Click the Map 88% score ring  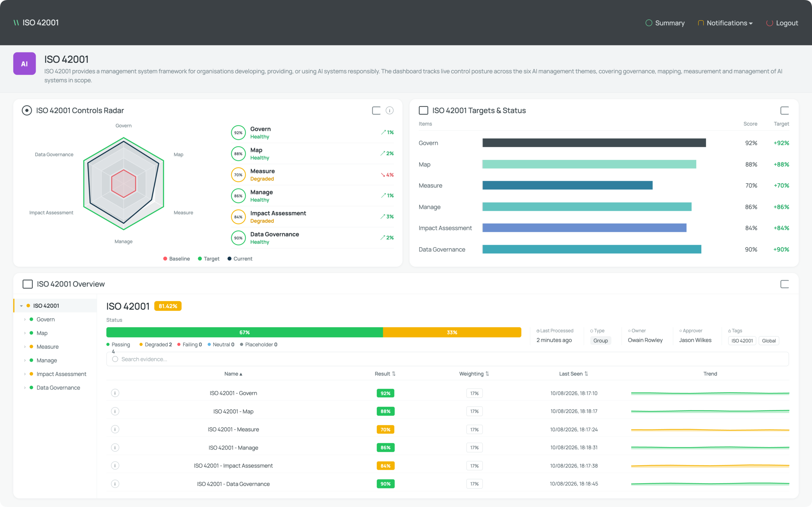click(238, 154)
